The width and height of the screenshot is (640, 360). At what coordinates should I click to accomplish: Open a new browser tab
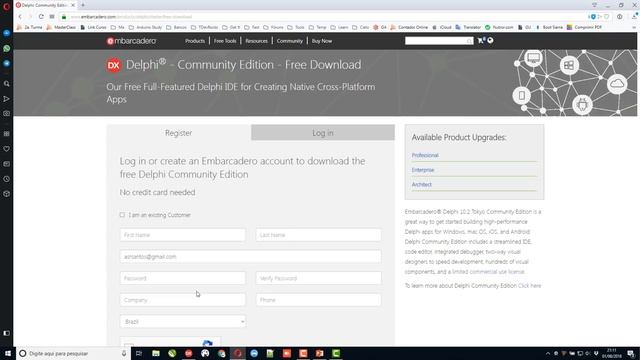(x=83, y=5)
